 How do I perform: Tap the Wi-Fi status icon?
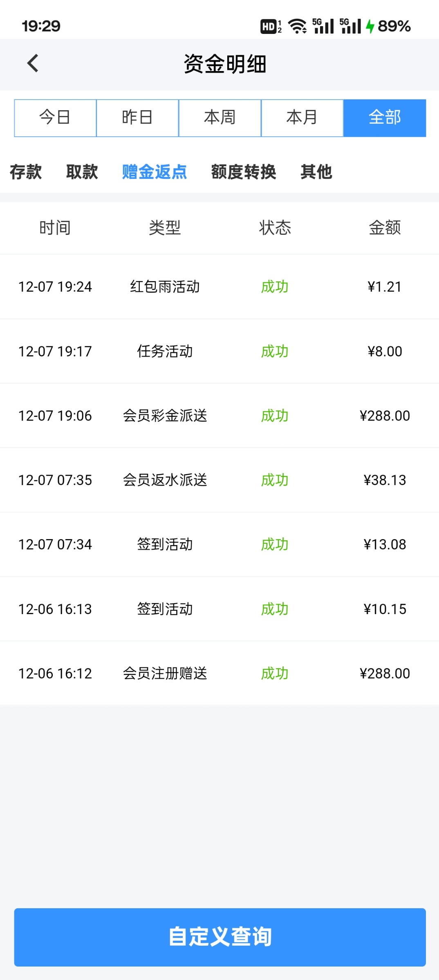(297, 26)
